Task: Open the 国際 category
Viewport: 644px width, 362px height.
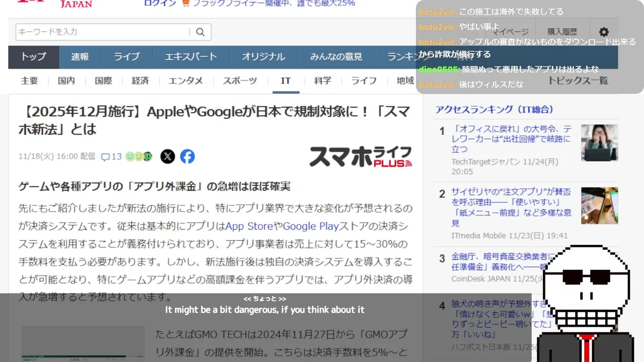Action: click(x=103, y=80)
